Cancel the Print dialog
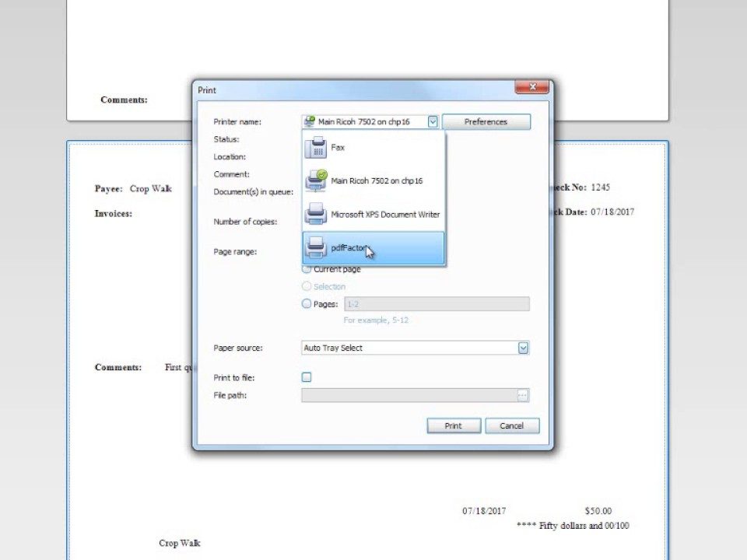747x560 pixels. pyautogui.click(x=511, y=425)
